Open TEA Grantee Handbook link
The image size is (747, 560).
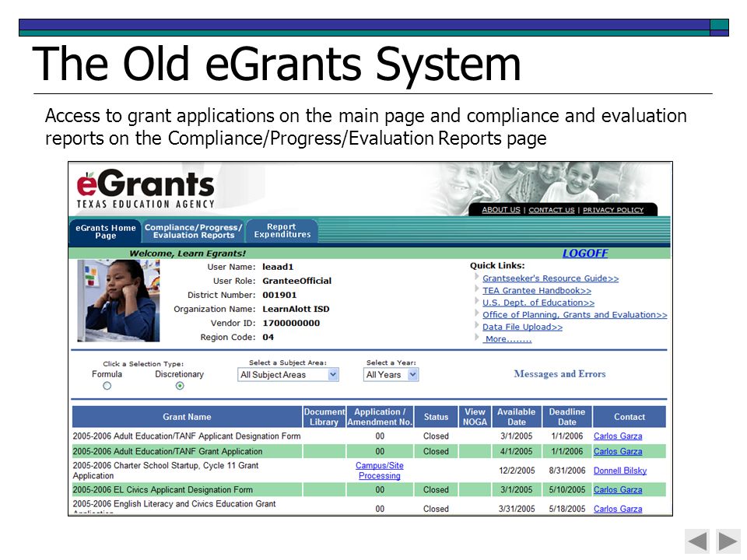(x=537, y=290)
